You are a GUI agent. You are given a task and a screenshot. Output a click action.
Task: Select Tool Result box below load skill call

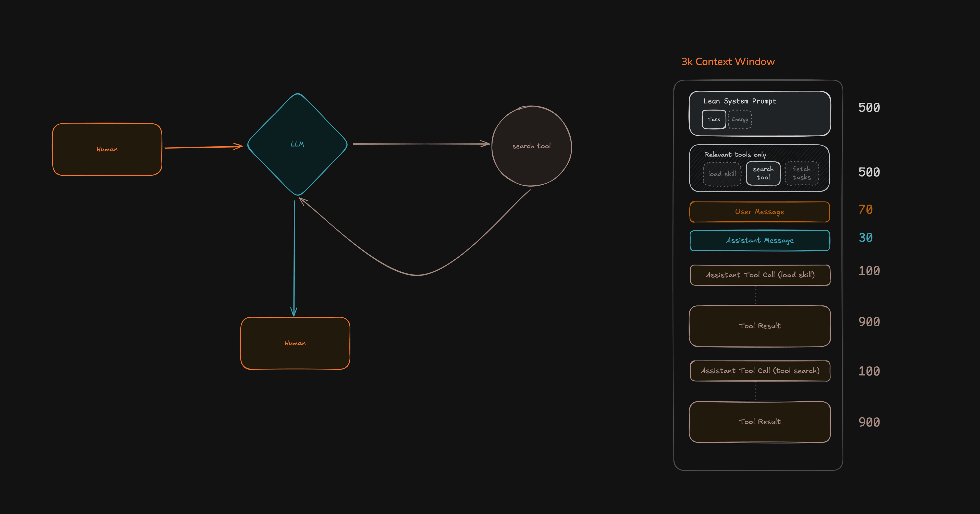coord(760,326)
